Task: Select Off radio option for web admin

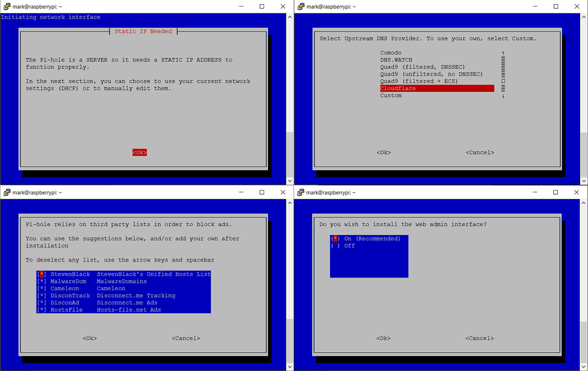Action: (343, 246)
